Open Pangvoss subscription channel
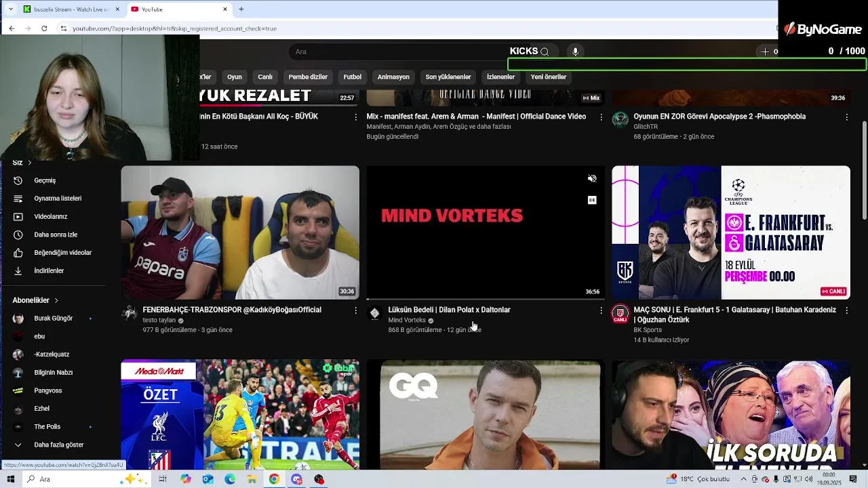 [x=47, y=390]
